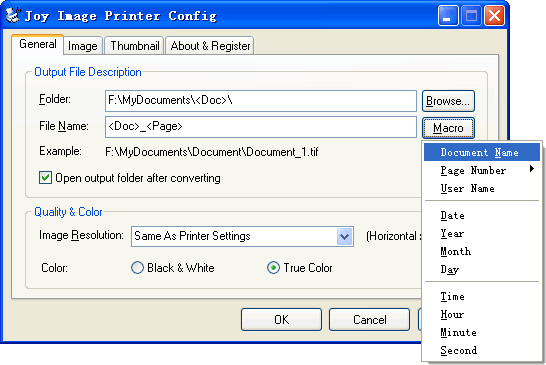Click the Browse... button for Folder
546x365 pixels.
click(448, 101)
